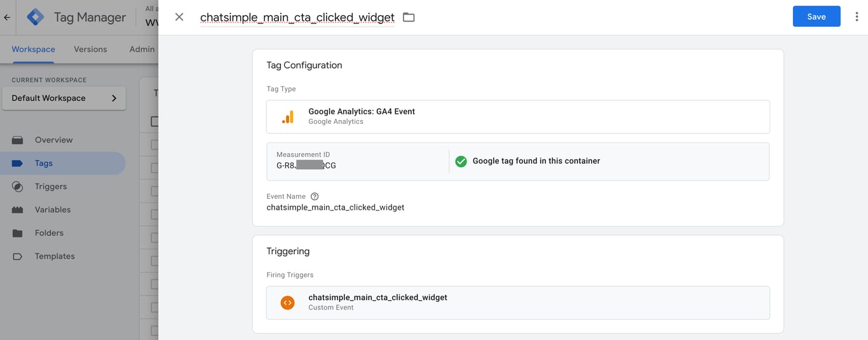The image size is (868, 340).
Task: Click the Google Analytics GA4 tag icon
Action: click(288, 116)
